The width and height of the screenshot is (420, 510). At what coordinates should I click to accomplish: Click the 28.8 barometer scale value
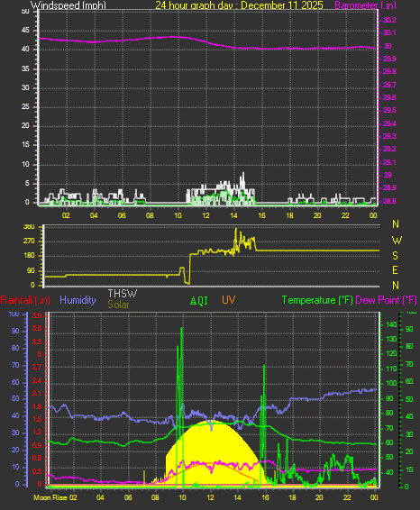(x=389, y=201)
